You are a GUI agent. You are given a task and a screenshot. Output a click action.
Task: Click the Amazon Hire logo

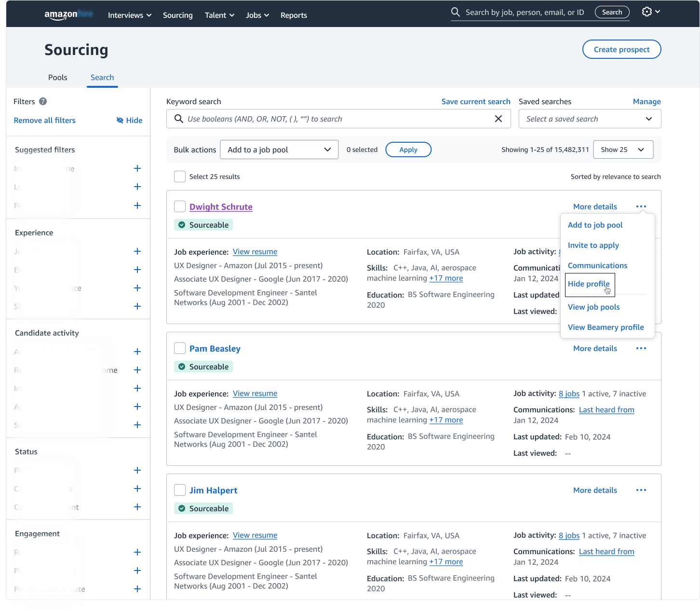pyautogui.click(x=68, y=14)
